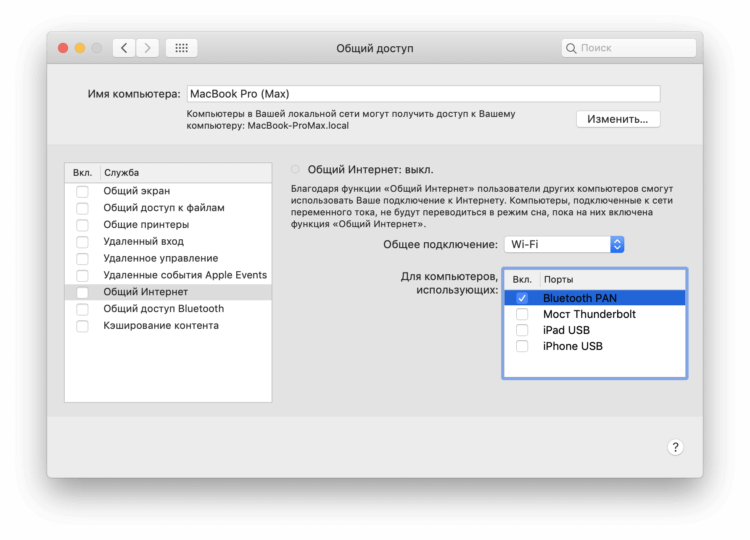Image resolution: width=750 pixels, height=540 pixels.
Task: Toggle the Общий доступ Bluetooth checkbox
Action: point(82,309)
